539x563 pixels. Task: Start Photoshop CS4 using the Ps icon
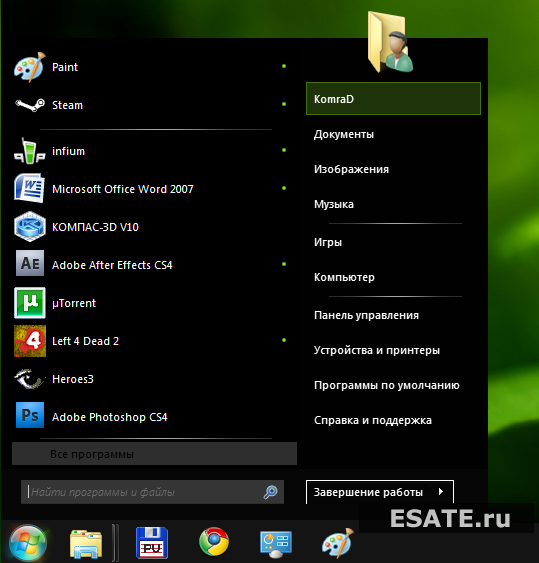pyautogui.click(x=30, y=415)
